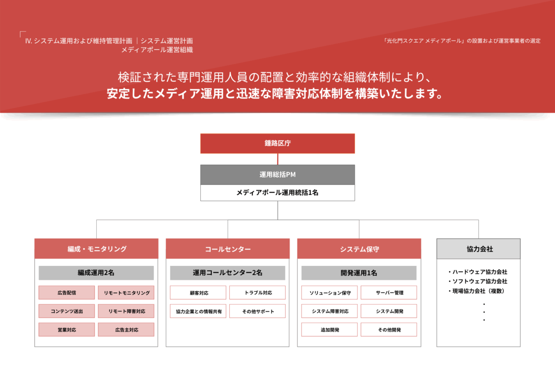Select the 広告主対応 box
Viewport: 555px width, 392px height.
coord(126,330)
